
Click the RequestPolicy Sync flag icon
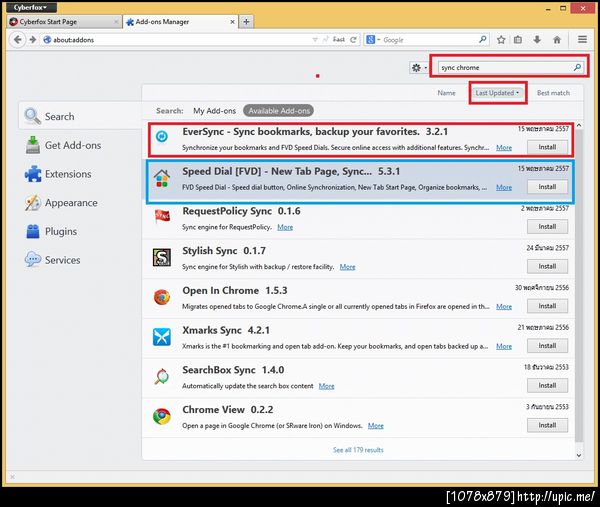pos(163,217)
